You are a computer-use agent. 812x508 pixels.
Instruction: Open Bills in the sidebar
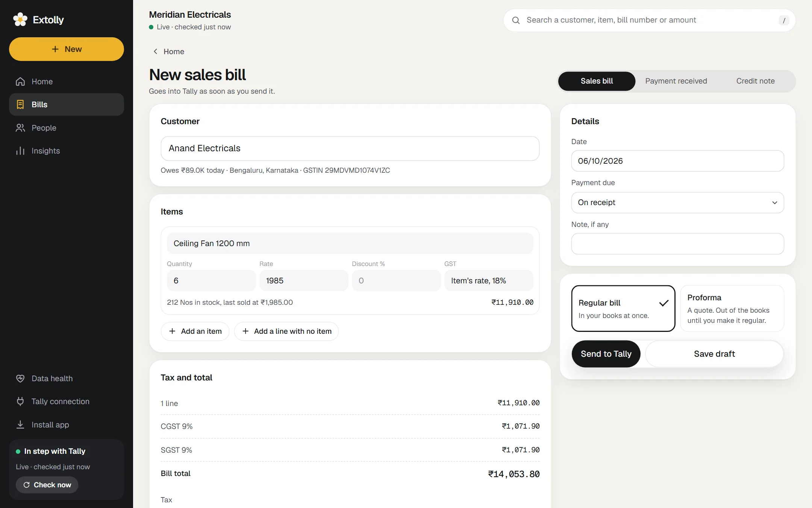coord(67,104)
